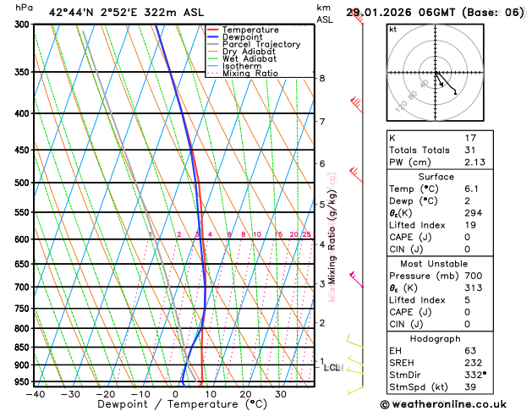
Task: Click the 0 temperature axis tick
Action: [175, 394]
